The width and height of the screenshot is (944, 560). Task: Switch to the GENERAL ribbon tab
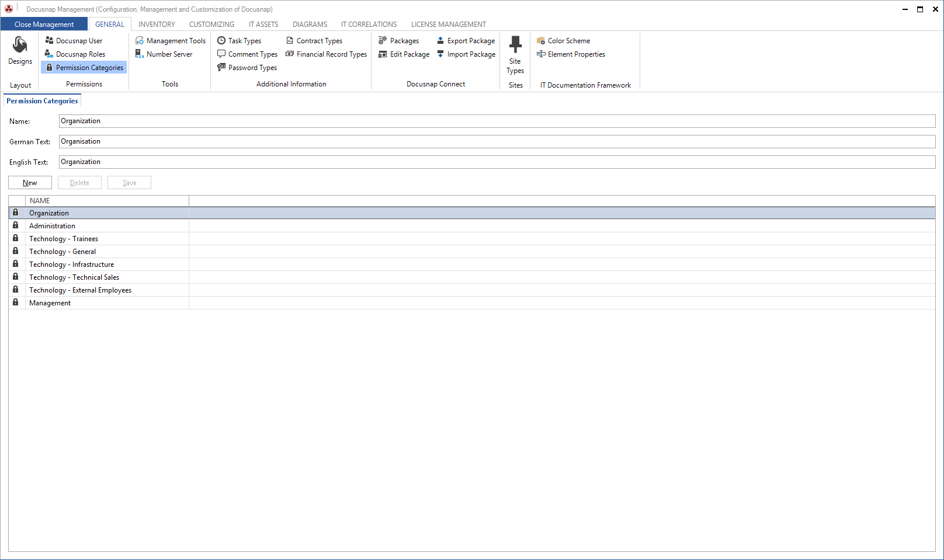point(110,25)
